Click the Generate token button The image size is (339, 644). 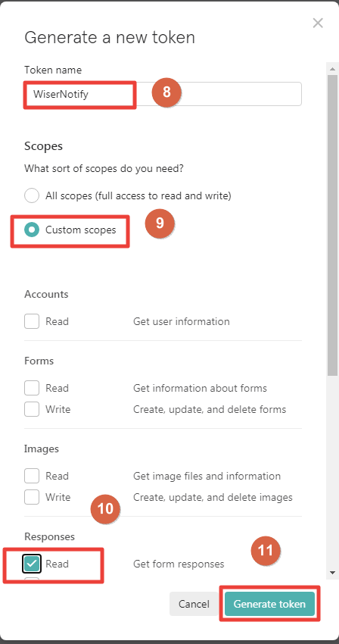(269, 604)
